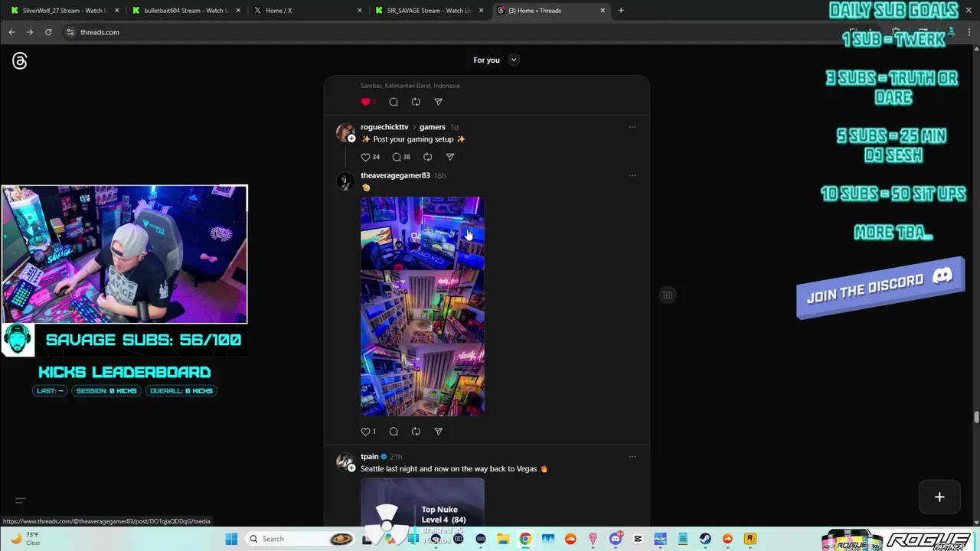Open roguechickttv profile
This screenshot has width=980, height=551.
(x=384, y=127)
